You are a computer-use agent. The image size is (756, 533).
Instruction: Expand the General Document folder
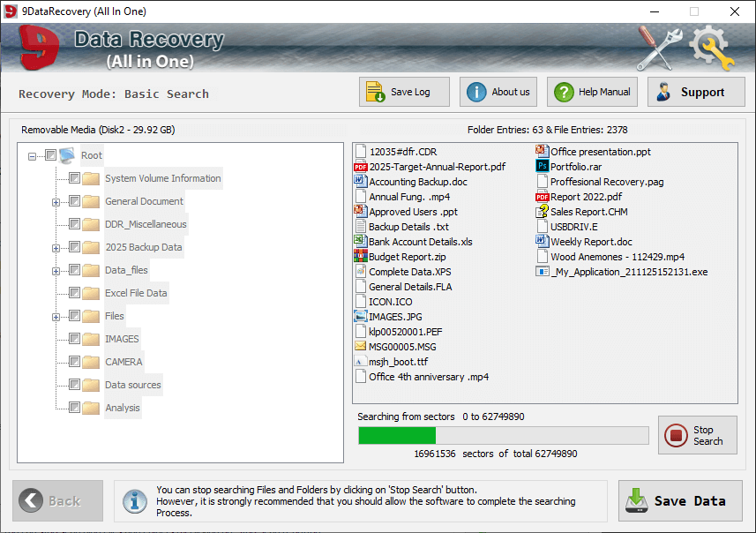click(56, 203)
